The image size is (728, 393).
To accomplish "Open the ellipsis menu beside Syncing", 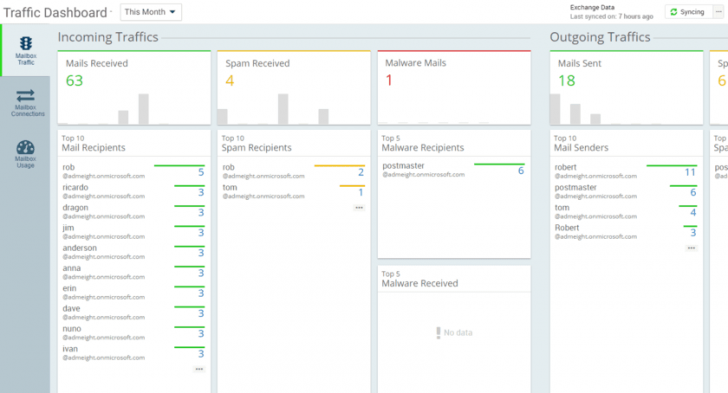I will pos(718,12).
